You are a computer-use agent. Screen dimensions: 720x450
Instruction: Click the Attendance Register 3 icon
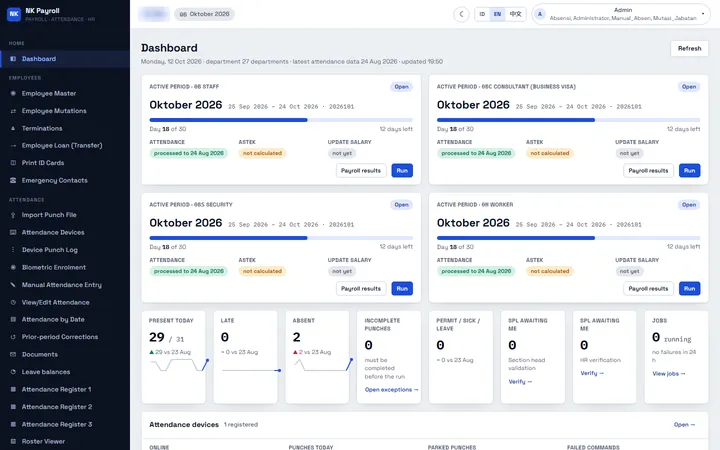13,424
